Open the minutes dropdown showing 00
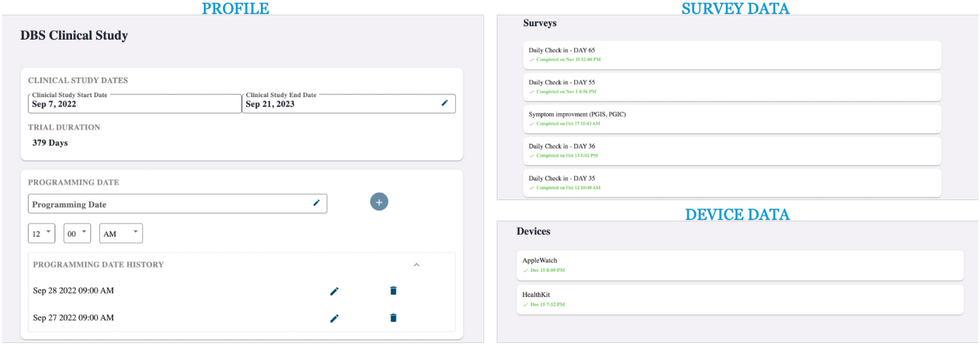980x345 pixels. [x=77, y=233]
